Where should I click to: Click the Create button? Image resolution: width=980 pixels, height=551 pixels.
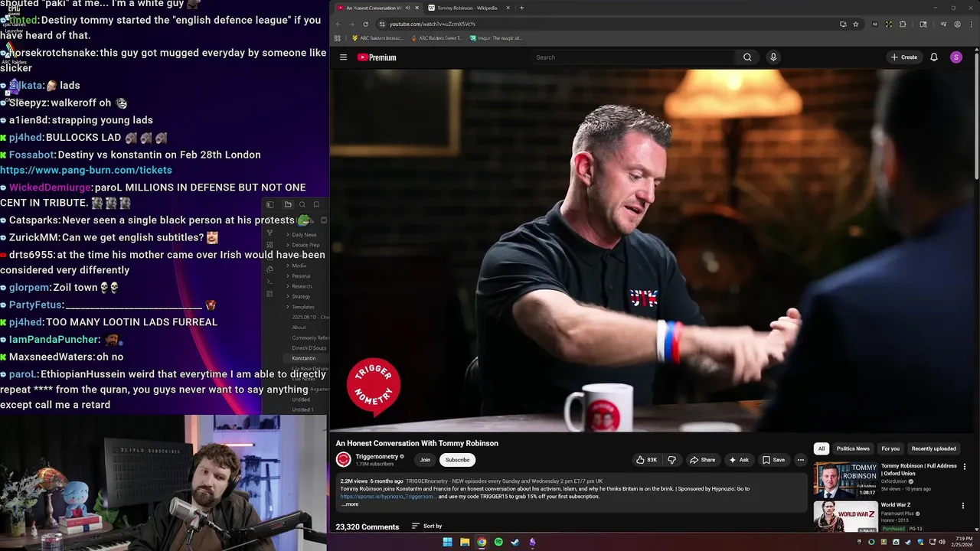904,57
